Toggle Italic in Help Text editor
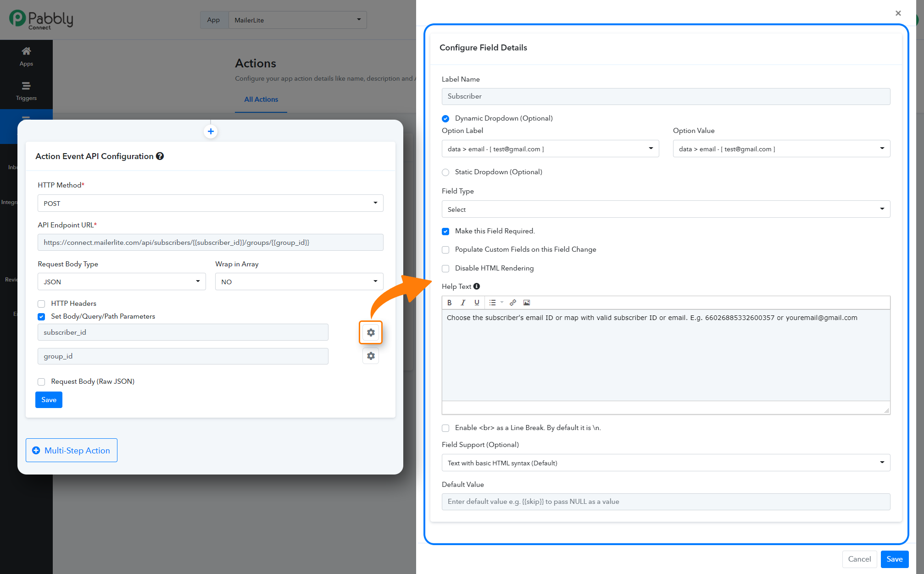924x574 pixels. coord(463,303)
